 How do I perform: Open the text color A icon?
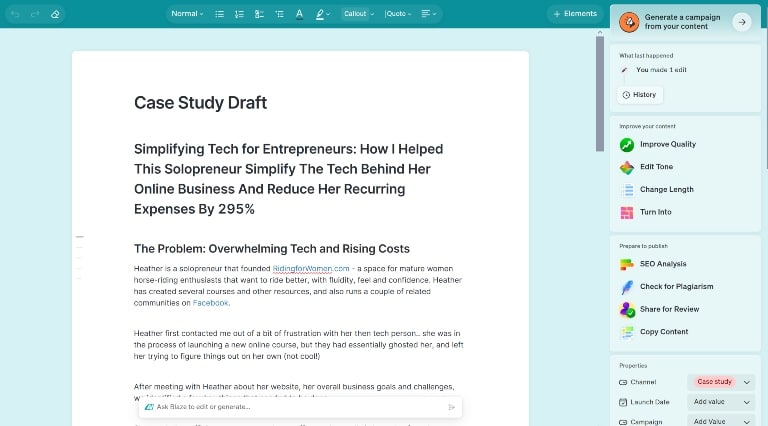pos(299,14)
